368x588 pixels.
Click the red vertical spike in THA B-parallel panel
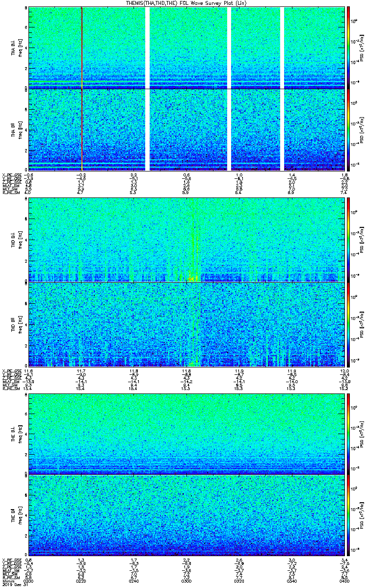[x=81, y=130]
